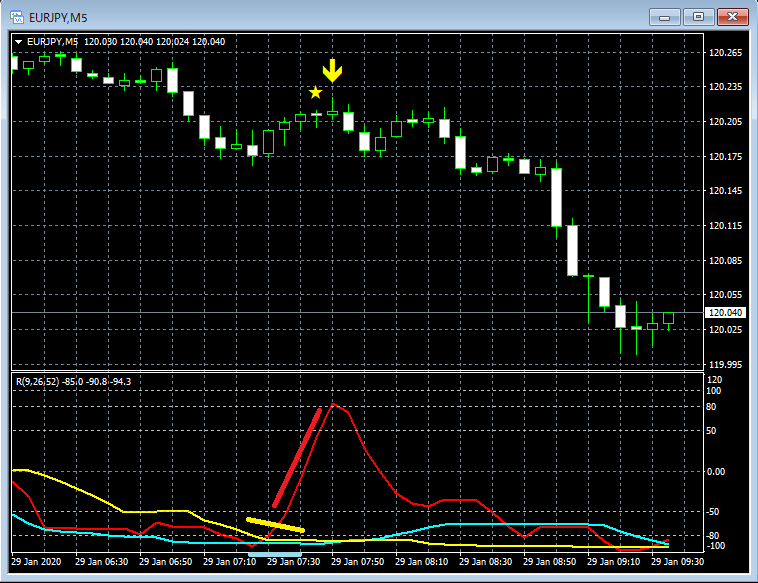Image resolution: width=758 pixels, height=583 pixels.
Task: Click the 29 Jan 09:30 time label
Action: [x=677, y=562]
